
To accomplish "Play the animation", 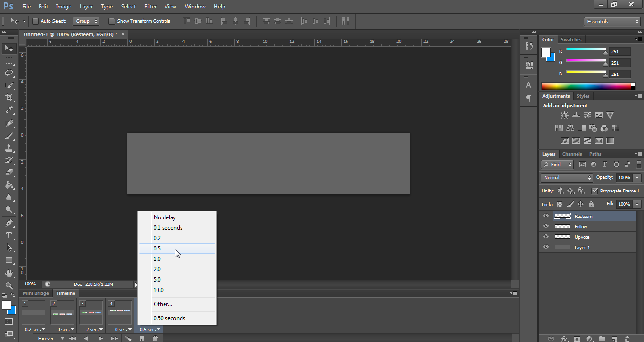I will [x=100, y=338].
